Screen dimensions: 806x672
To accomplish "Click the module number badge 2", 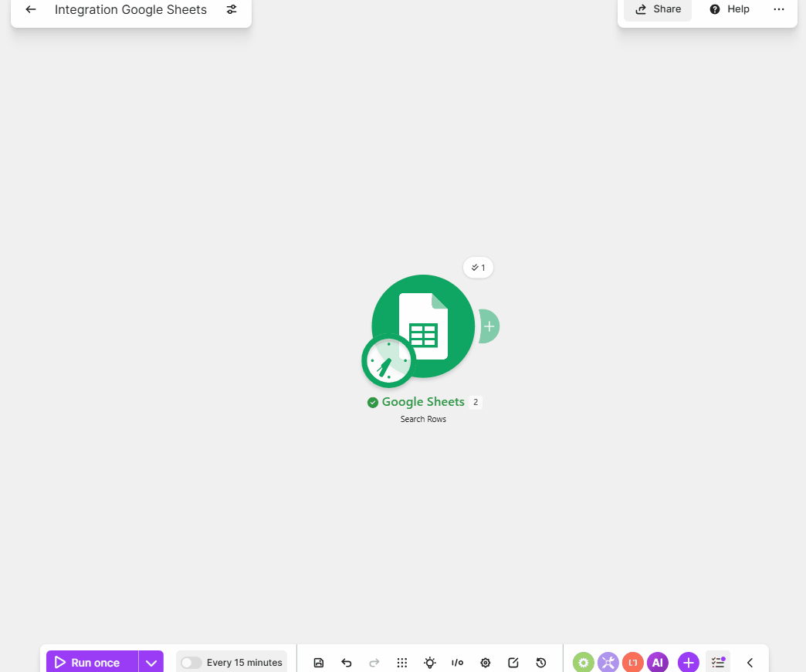I will click(x=476, y=402).
